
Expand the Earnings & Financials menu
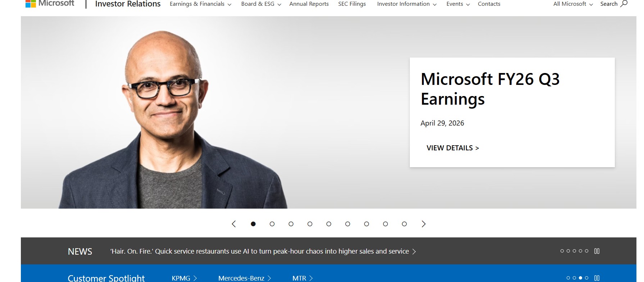click(x=200, y=4)
